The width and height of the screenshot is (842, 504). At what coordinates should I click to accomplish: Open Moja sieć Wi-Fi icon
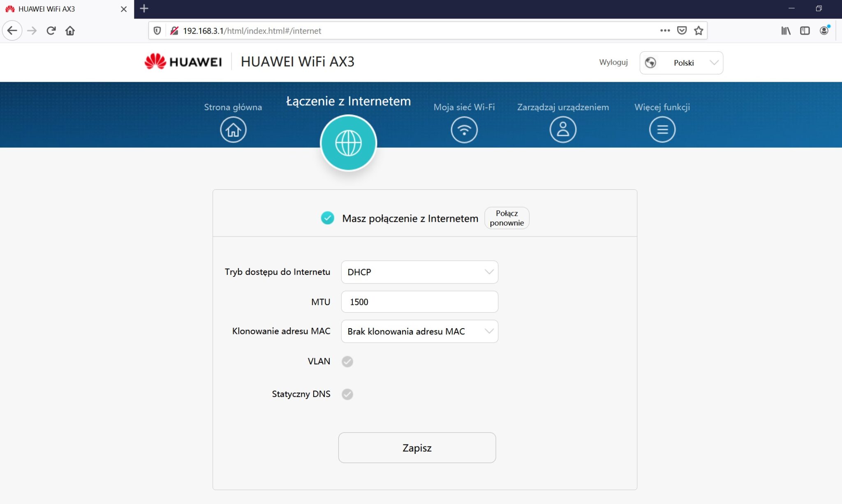(464, 130)
